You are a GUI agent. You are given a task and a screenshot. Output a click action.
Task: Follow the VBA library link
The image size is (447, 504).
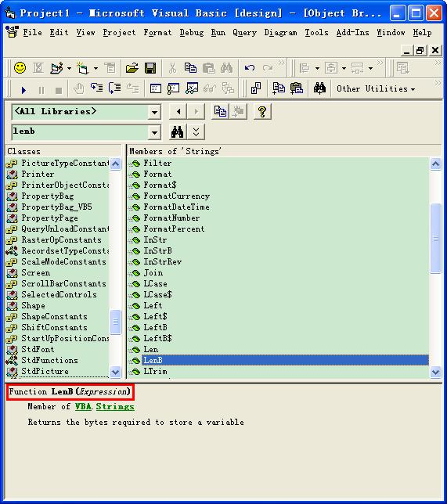83,407
